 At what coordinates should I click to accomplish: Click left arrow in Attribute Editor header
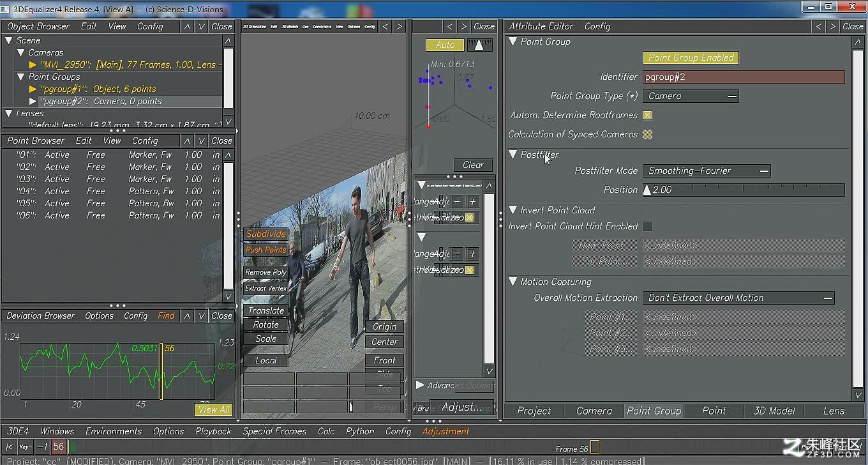[819, 26]
